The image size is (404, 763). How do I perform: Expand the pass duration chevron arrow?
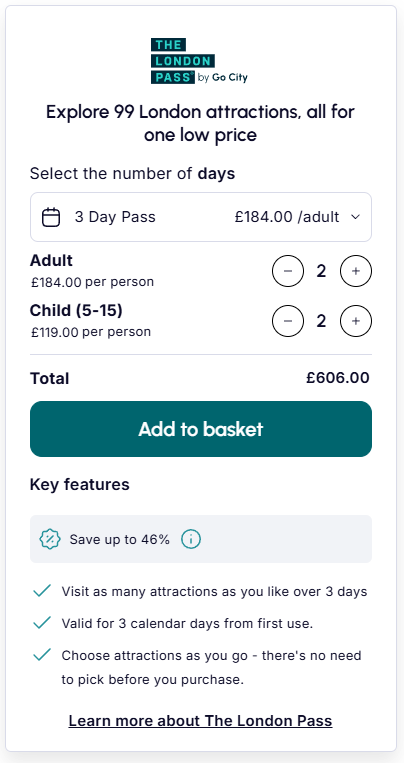(355, 217)
